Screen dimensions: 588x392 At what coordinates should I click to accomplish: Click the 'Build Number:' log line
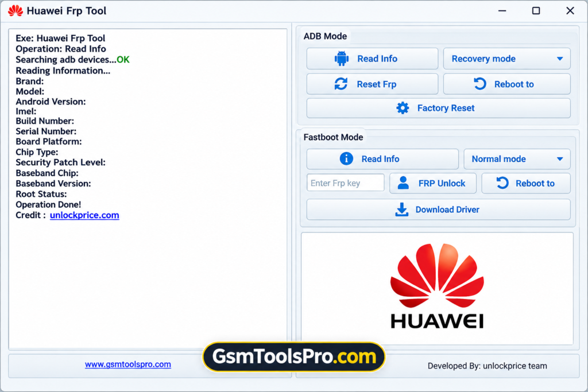click(45, 121)
